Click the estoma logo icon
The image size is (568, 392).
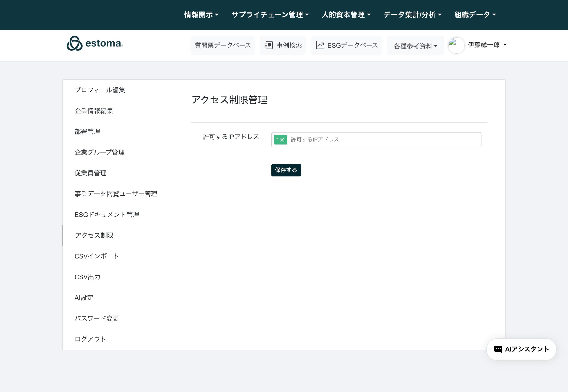(x=74, y=44)
